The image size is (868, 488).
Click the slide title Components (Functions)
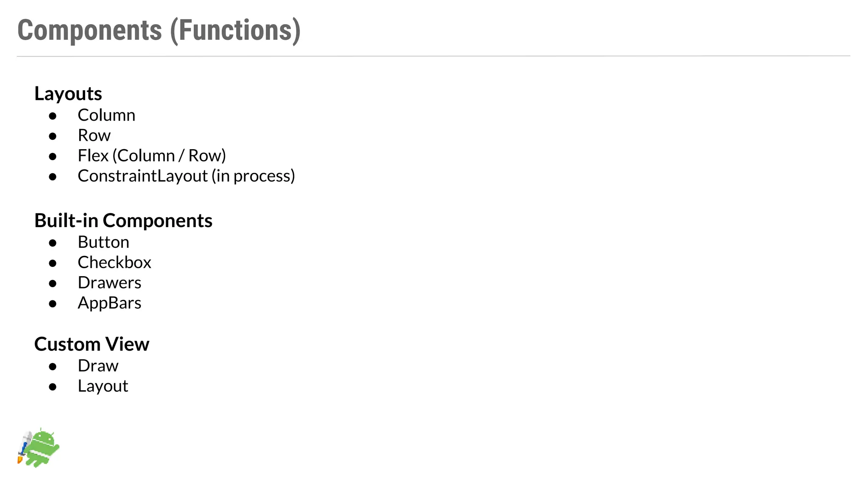tap(159, 30)
